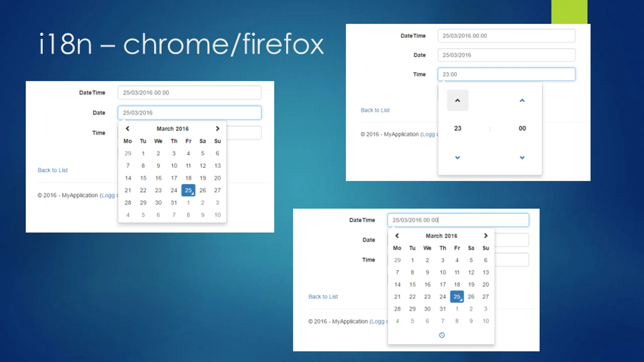Pick day 28 in left calendar
The height and width of the screenshot is (362, 644).
[x=128, y=203]
